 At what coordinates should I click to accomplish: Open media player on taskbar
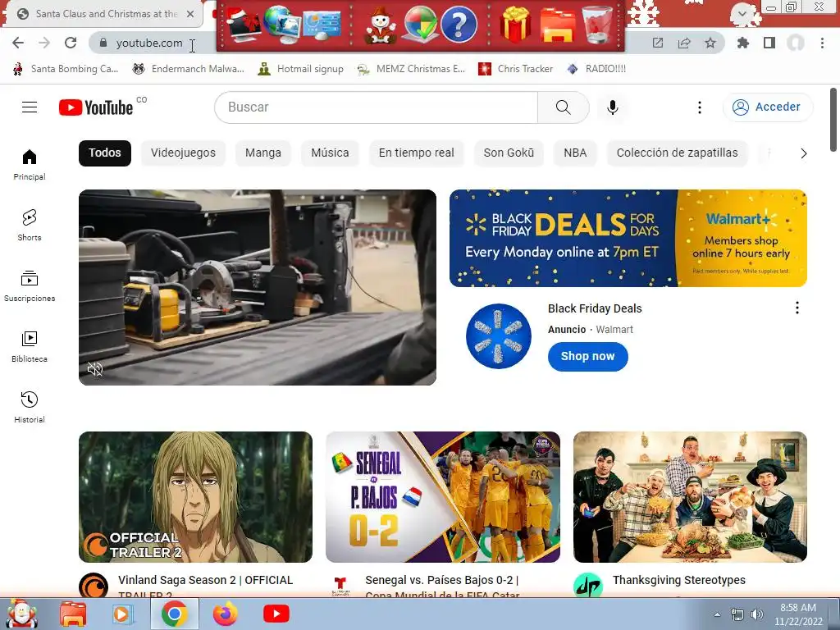(121, 614)
